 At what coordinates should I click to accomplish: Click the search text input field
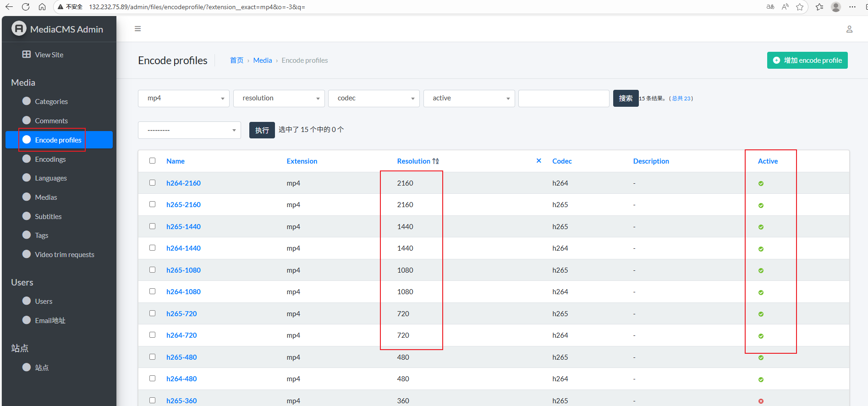pos(564,98)
